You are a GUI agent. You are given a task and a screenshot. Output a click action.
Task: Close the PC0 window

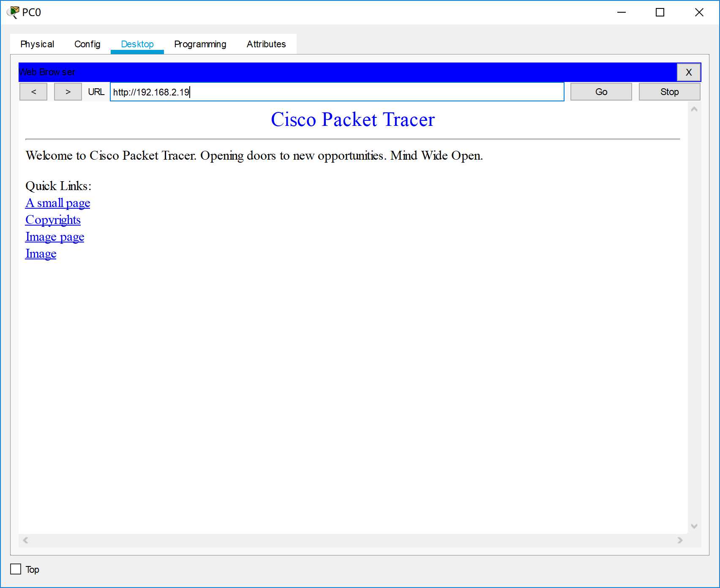click(699, 12)
